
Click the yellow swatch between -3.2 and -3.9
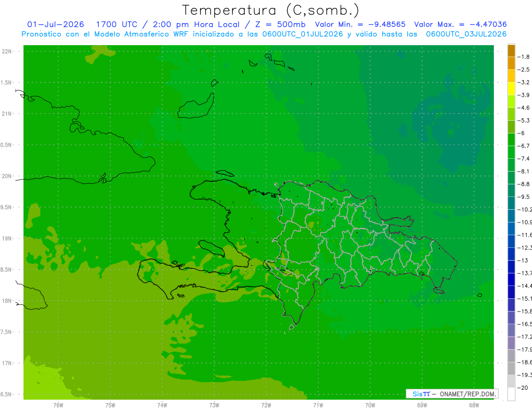(511, 89)
